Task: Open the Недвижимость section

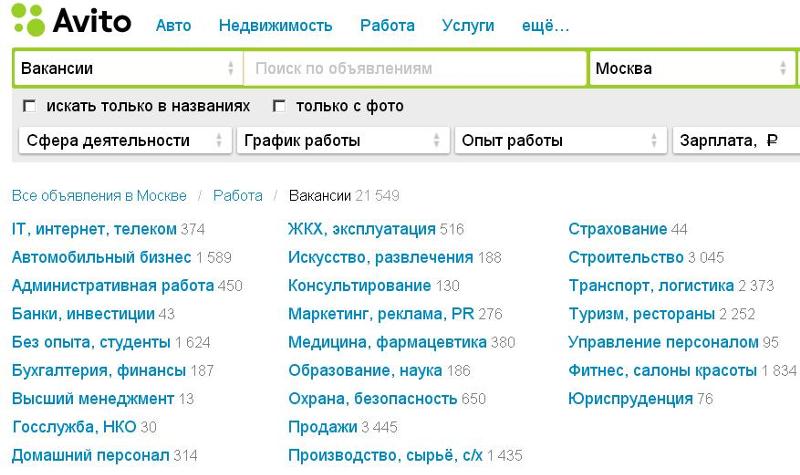Action: point(276,26)
